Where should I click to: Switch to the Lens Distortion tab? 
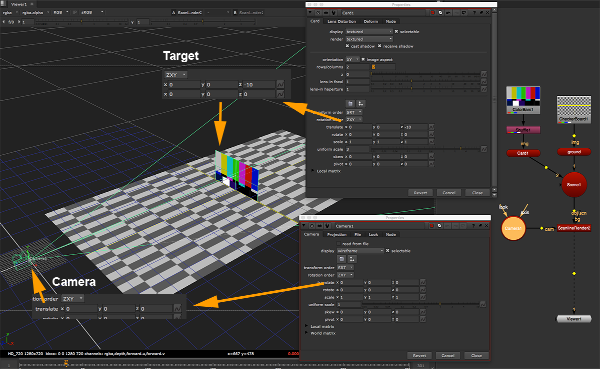(x=342, y=21)
